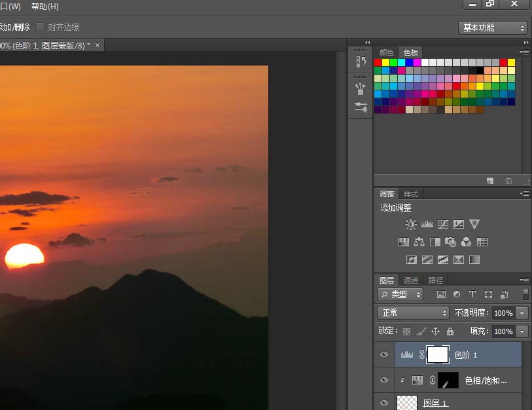Lock all properties with the padlock icon

(x=450, y=331)
